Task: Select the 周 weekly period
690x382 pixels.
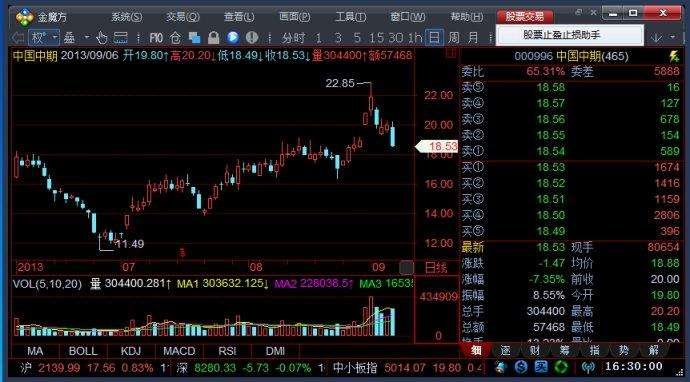Action: (454, 38)
